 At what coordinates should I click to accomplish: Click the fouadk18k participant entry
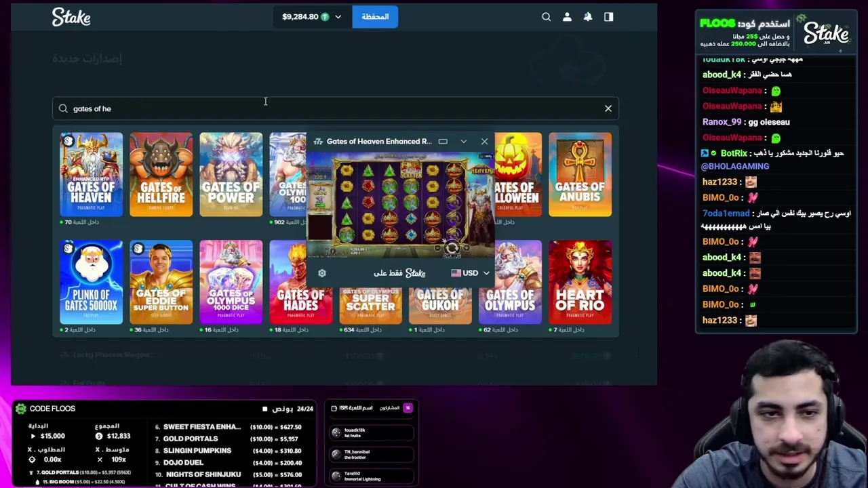pyautogui.click(x=372, y=432)
